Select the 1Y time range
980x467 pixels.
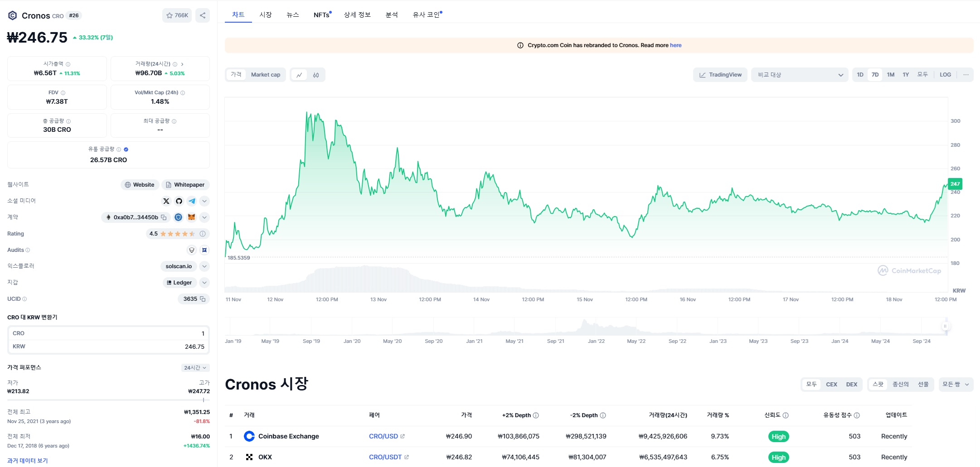[906, 75]
